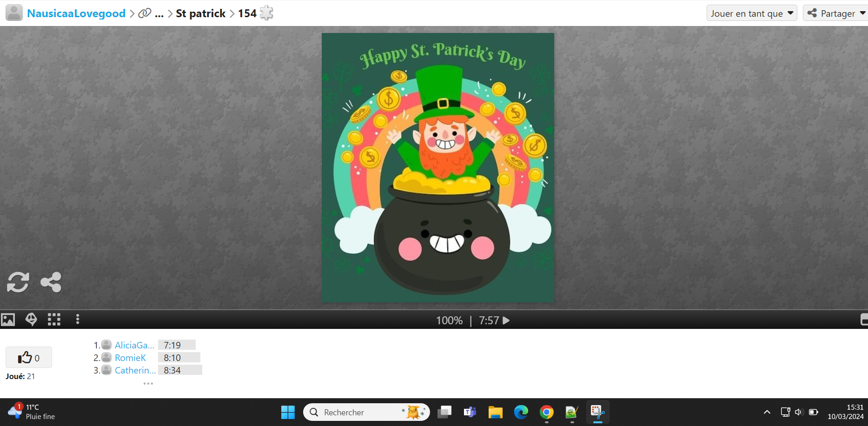Click Catherin's avatar in the leaderboard
This screenshot has width=868, height=426.
click(106, 370)
